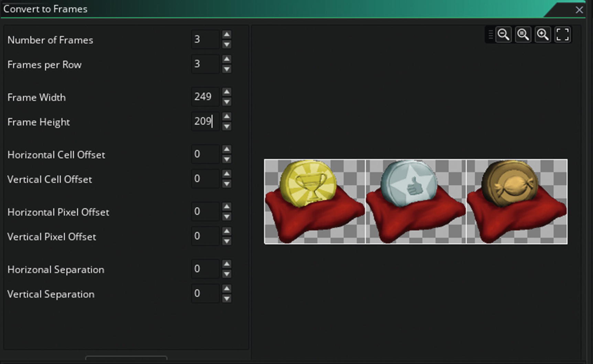Click the Vertical Pixel Offset field
Image resolution: width=593 pixels, height=364 pixels.
205,236
